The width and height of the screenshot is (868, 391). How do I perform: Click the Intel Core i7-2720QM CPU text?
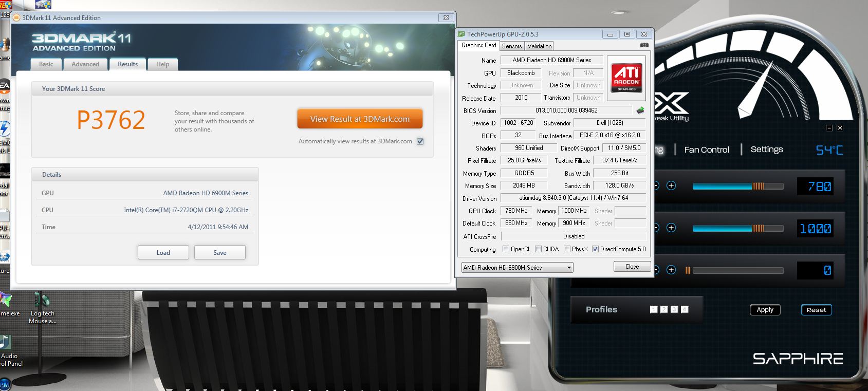point(186,210)
